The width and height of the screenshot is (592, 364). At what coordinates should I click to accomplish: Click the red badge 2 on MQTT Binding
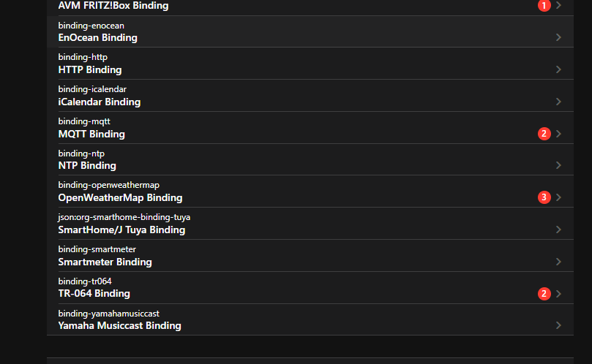pos(544,134)
